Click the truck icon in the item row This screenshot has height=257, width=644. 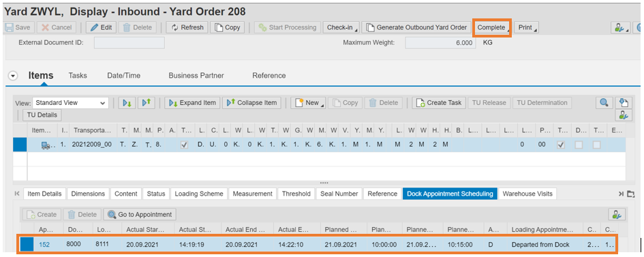[46, 145]
